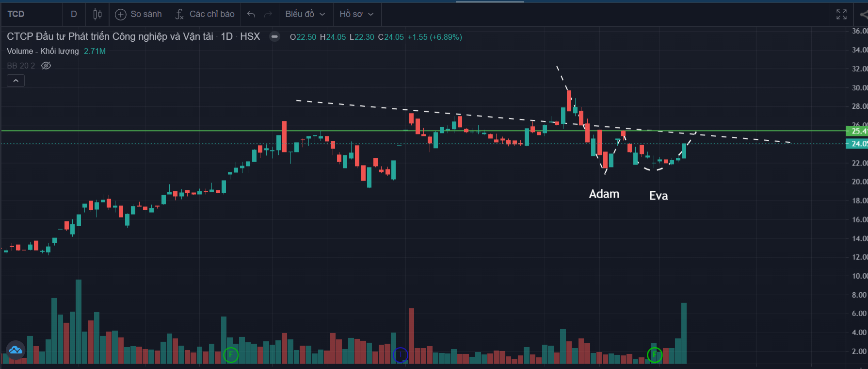Click the company name chart title
This screenshot has height=369, width=868.
[110, 36]
